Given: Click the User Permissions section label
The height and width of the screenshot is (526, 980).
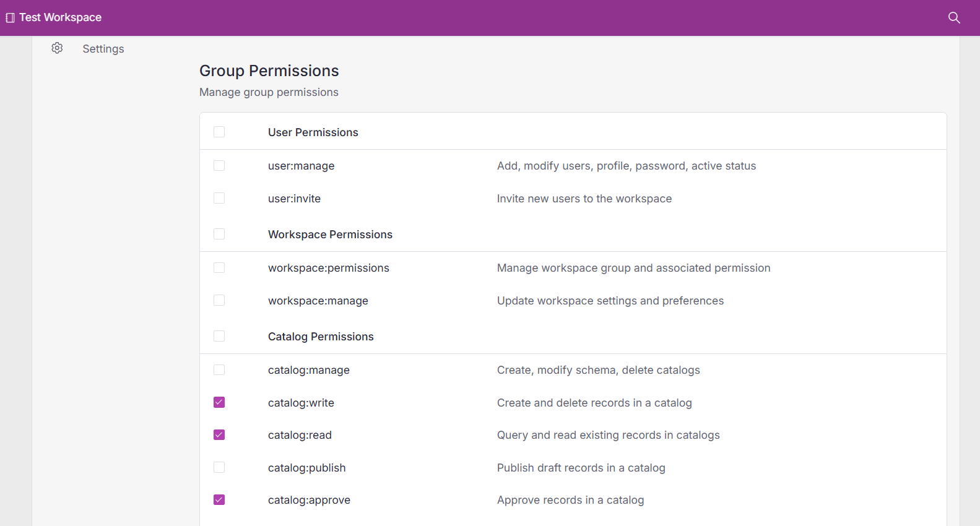Looking at the screenshot, I should (313, 132).
